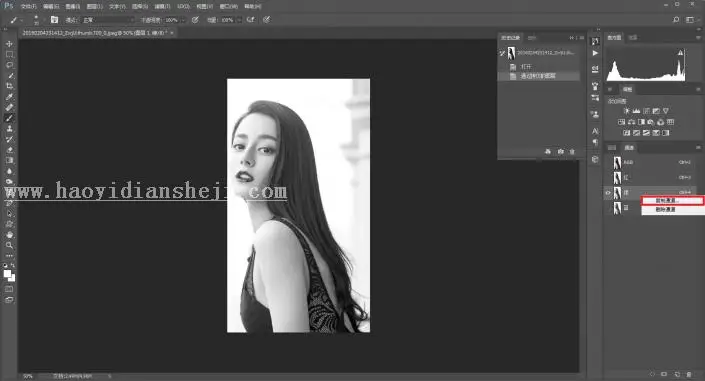Select the Clone Stamp tool

(x=9, y=129)
